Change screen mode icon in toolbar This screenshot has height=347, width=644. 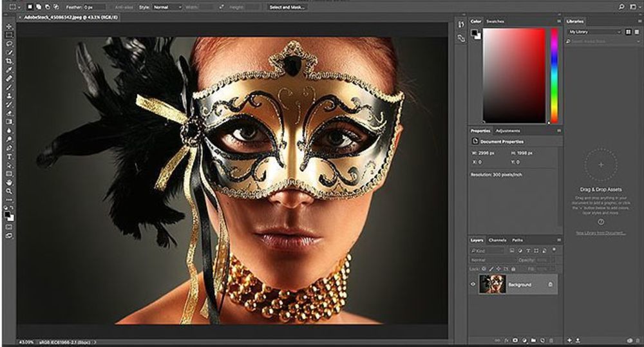click(9, 236)
